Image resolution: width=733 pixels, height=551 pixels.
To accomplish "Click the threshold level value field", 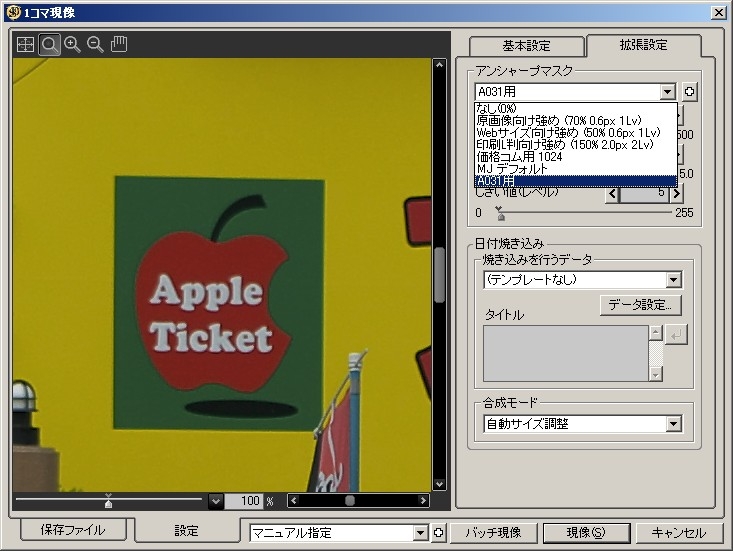I will pos(645,193).
